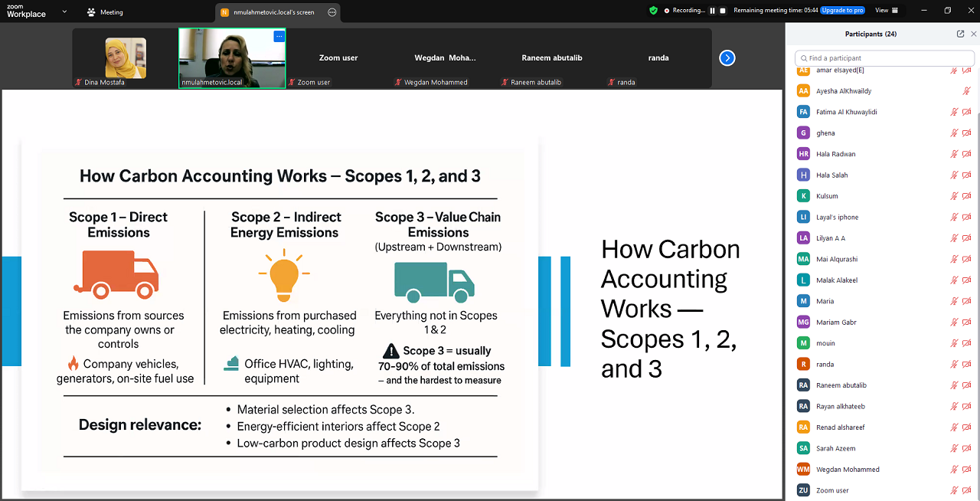The height and width of the screenshot is (501, 980).
Task: Open options on nmulahmetovic.local's video tile
Action: click(279, 36)
